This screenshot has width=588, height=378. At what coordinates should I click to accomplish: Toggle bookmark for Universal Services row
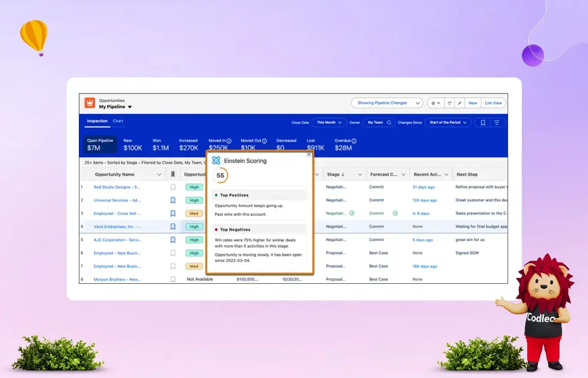[172, 200]
